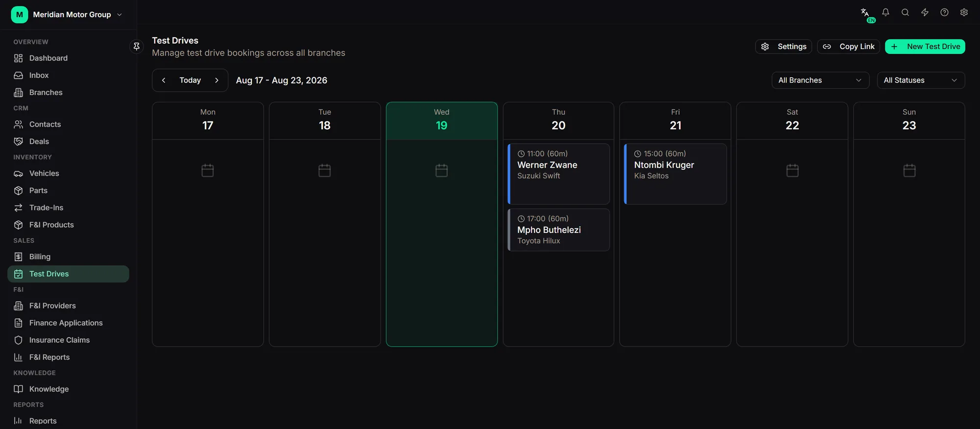Image resolution: width=980 pixels, height=429 pixels.
Task: Click the Parts box icon
Action: 18,191
